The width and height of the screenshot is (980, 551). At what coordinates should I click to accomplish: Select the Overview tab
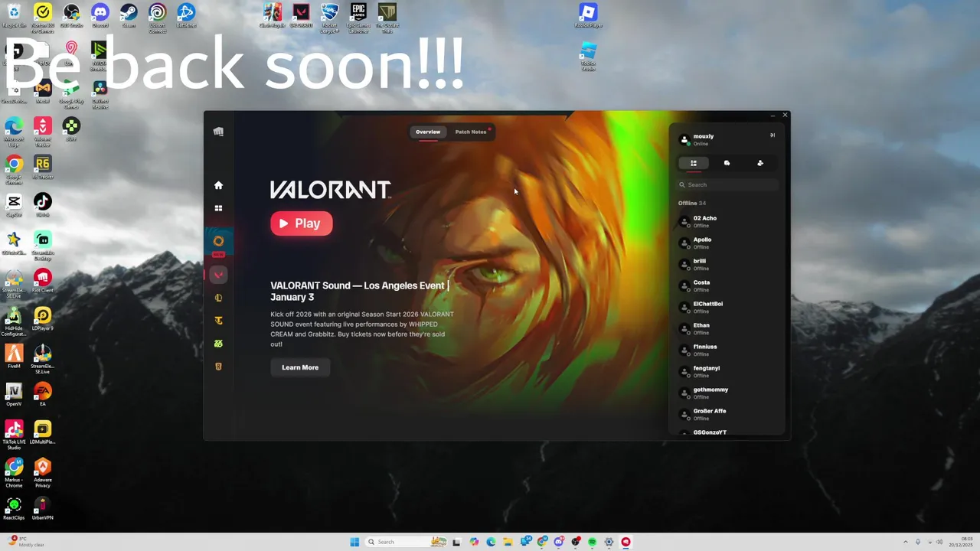click(x=428, y=132)
